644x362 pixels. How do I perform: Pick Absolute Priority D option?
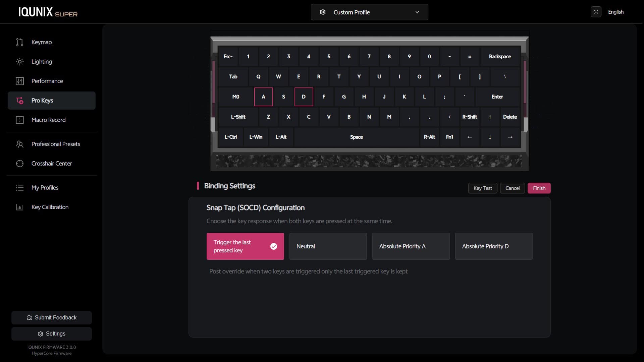coord(494,246)
